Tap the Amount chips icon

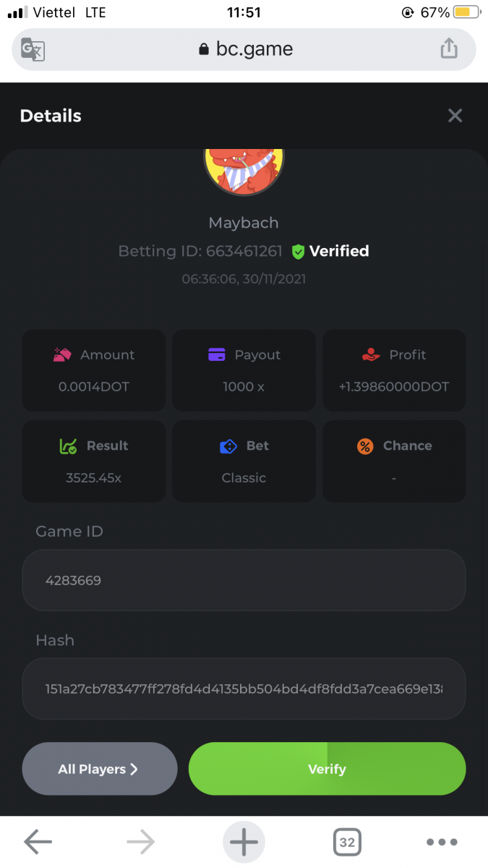tap(63, 354)
